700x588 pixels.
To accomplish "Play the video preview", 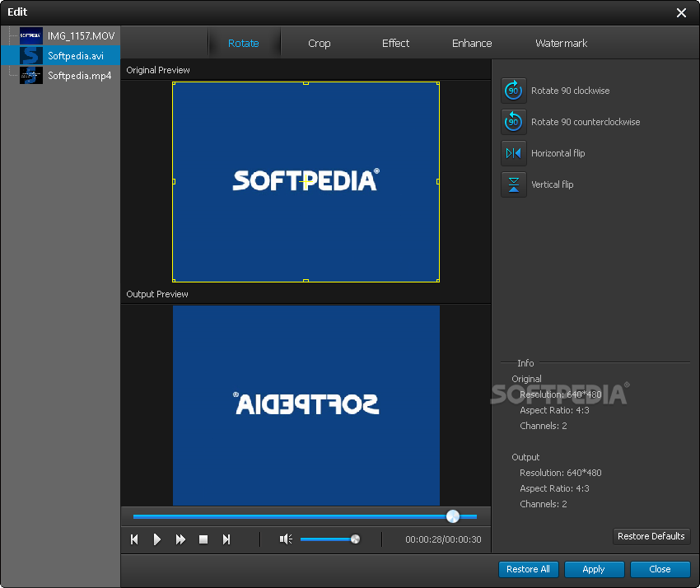I will coord(157,539).
